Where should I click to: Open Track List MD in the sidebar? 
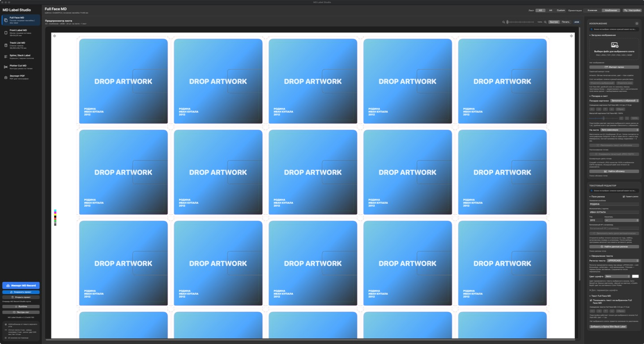click(21, 45)
